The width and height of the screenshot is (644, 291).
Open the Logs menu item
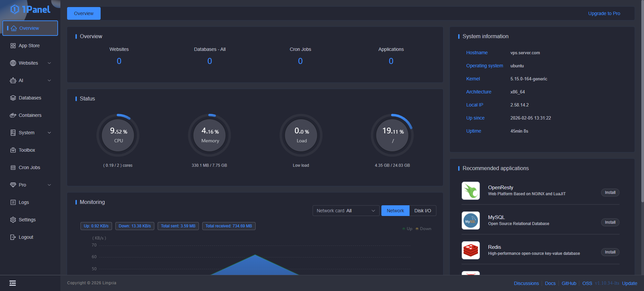tap(23, 202)
